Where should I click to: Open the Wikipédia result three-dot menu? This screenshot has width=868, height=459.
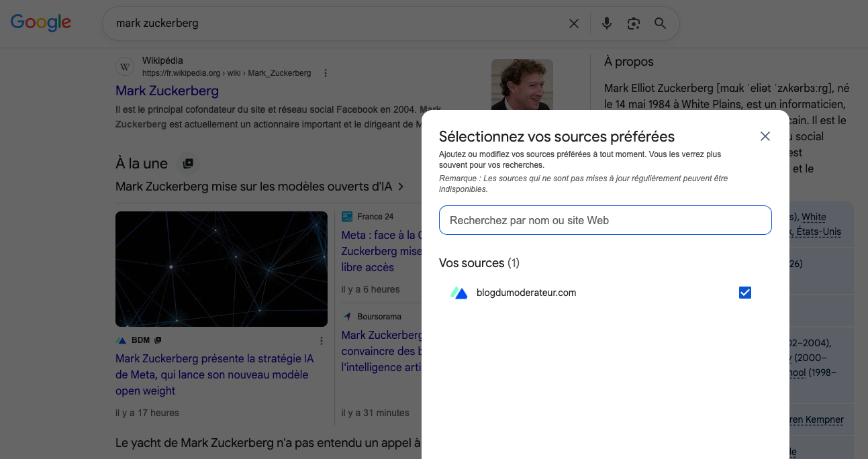(x=326, y=73)
